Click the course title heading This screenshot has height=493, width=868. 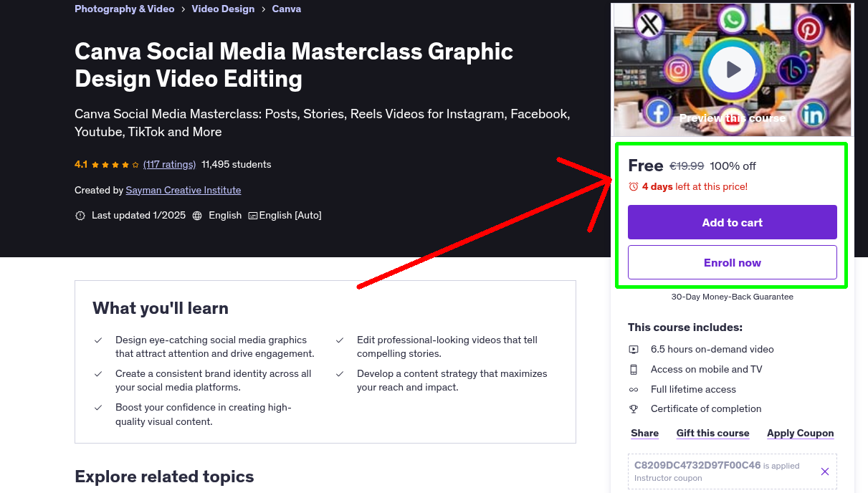pos(294,64)
